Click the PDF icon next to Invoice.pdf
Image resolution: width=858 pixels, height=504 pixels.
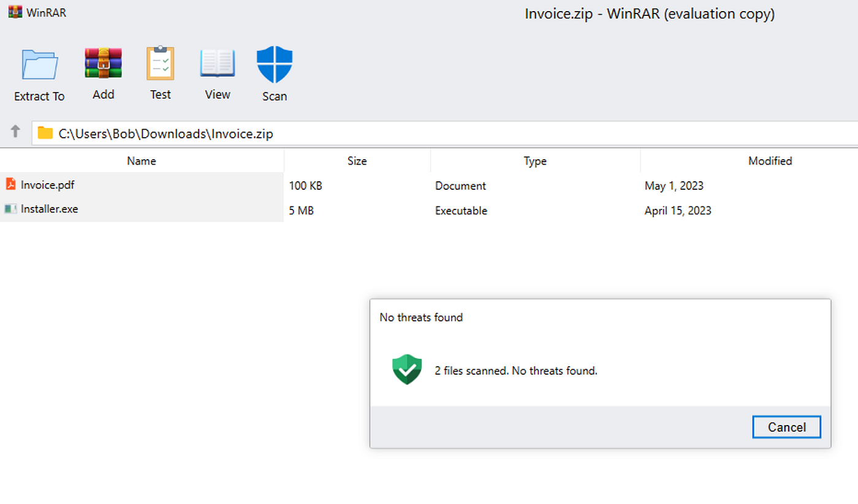tap(11, 184)
